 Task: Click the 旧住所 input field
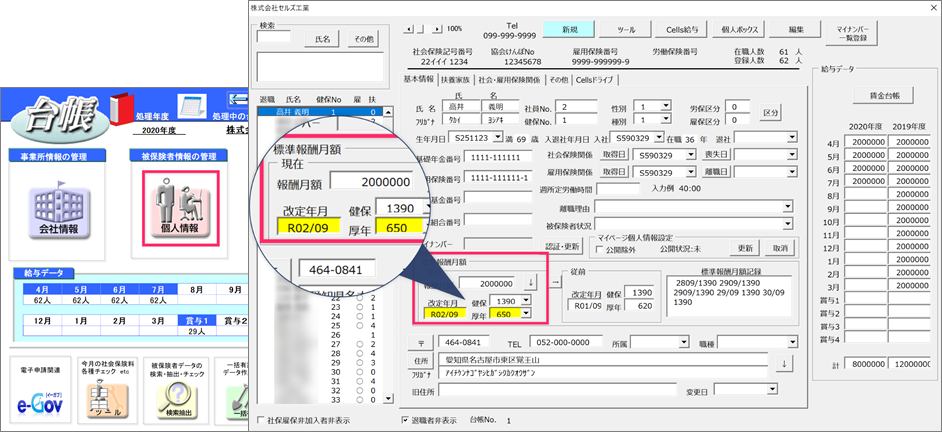click(558, 390)
